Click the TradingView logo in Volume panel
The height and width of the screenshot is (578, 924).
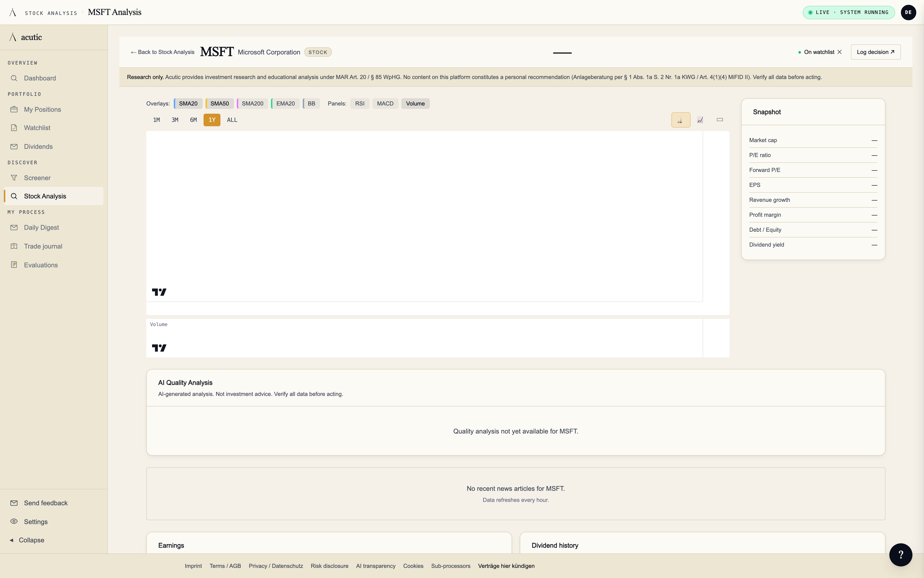click(x=159, y=348)
